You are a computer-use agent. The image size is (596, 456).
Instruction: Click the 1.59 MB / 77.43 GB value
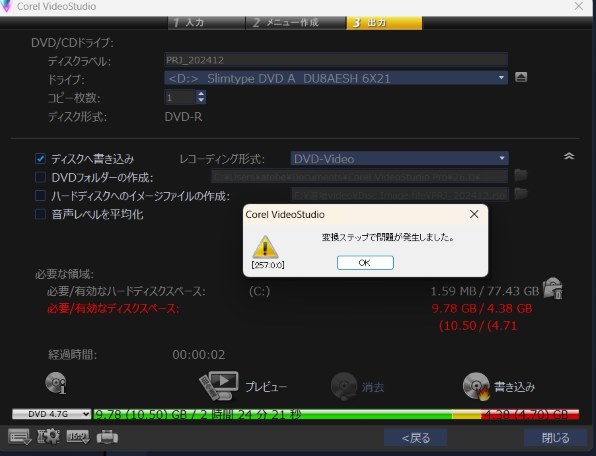click(x=485, y=291)
